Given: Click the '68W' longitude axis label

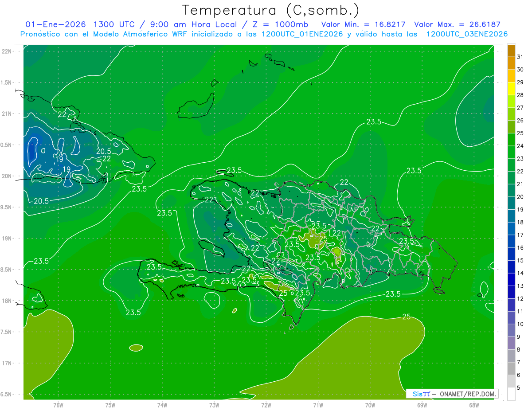Looking at the screenshot, I should [474, 405].
